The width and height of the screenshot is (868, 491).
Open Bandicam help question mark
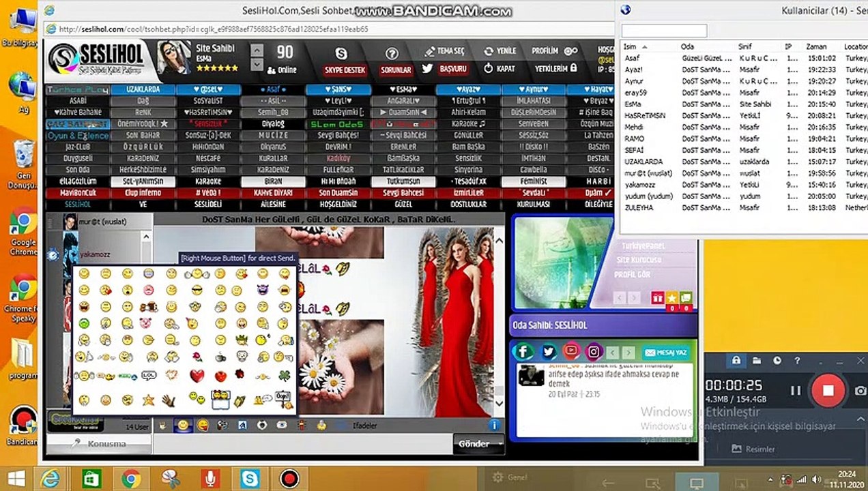click(797, 361)
